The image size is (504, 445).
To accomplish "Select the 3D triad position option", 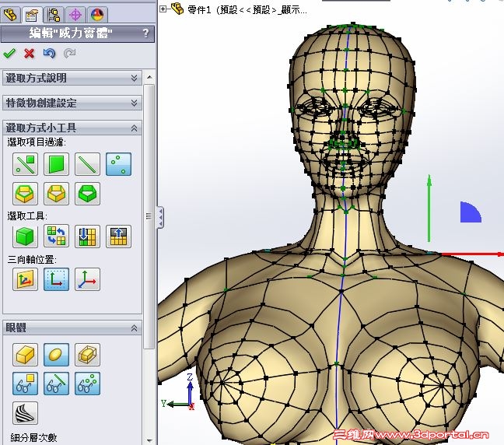I will [87, 279].
